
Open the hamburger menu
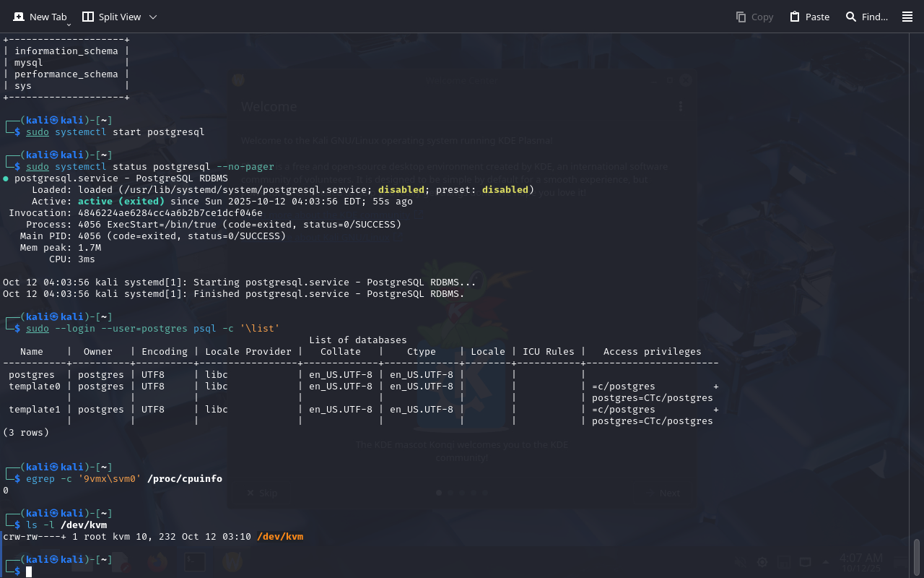click(x=907, y=17)
